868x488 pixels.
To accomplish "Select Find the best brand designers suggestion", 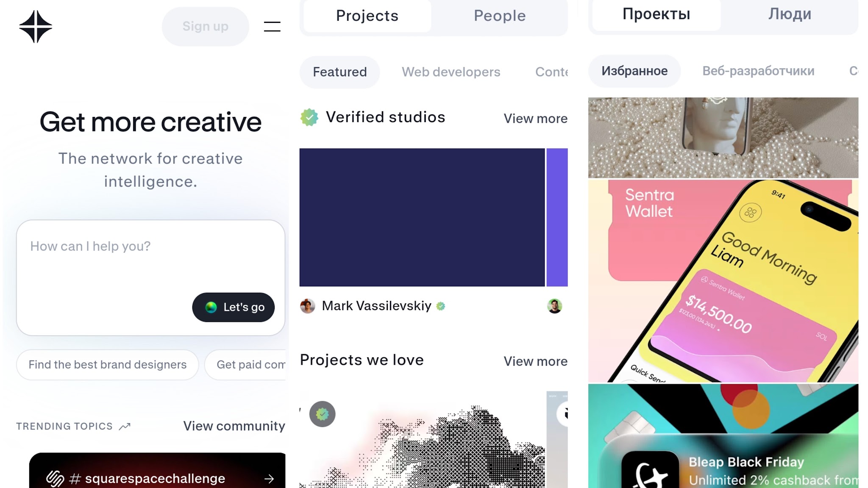I will tap(108, 365).
